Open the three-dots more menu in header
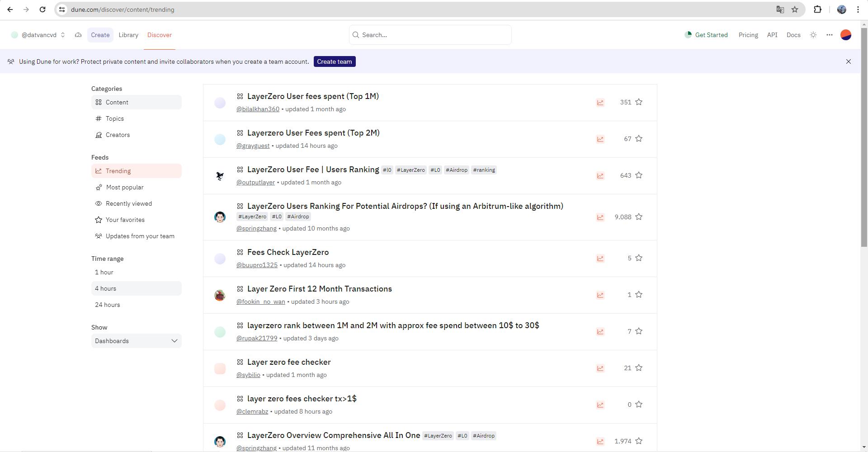 coord(830,35)
